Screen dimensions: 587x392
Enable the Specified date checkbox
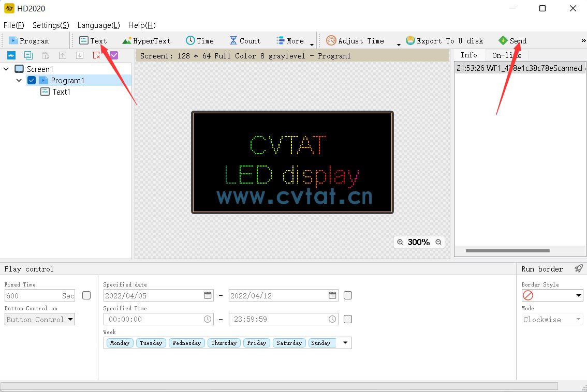point(348,295)
